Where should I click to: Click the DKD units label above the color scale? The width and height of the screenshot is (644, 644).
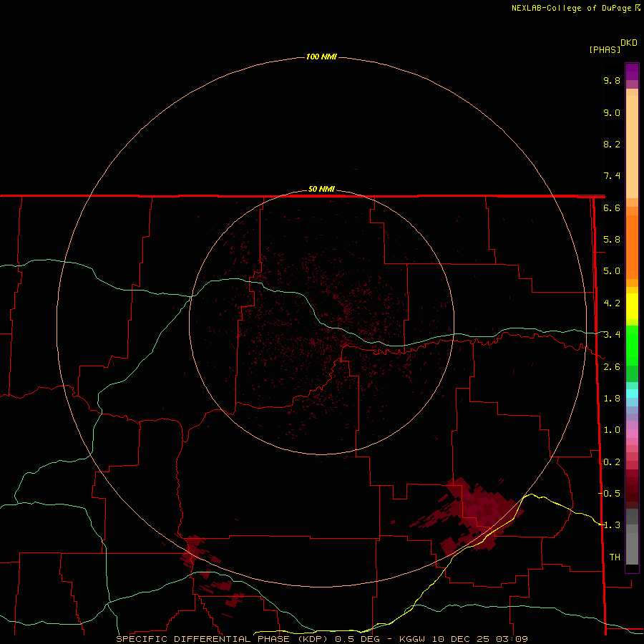click(629, 43)
